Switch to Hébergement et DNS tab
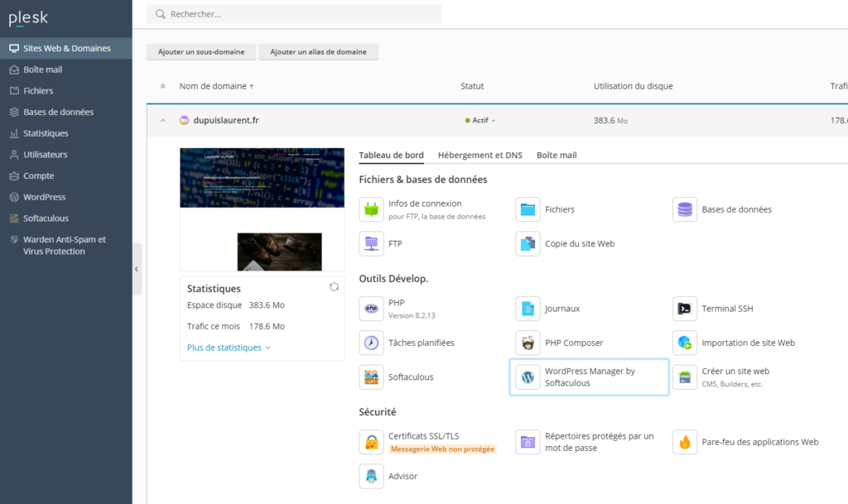 pos(480,155)
